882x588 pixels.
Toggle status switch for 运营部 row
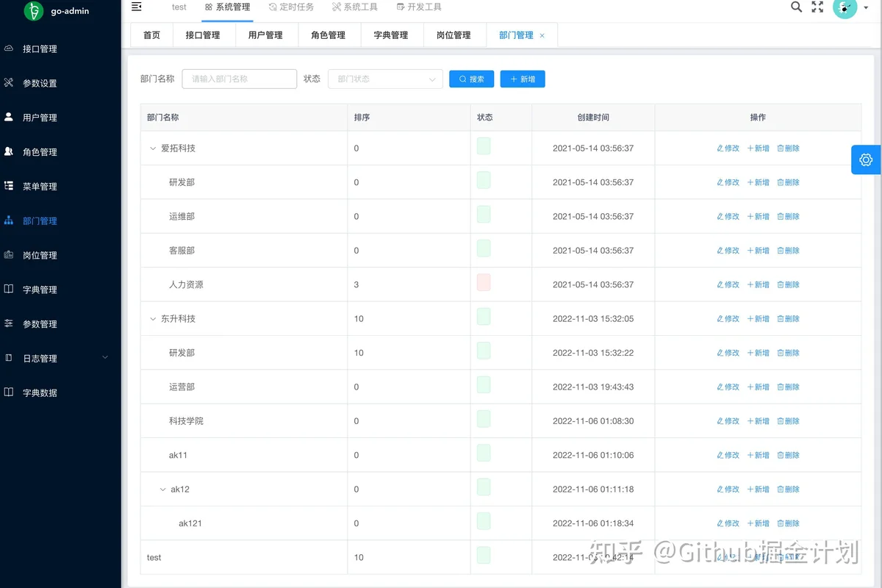pos(484,384)
